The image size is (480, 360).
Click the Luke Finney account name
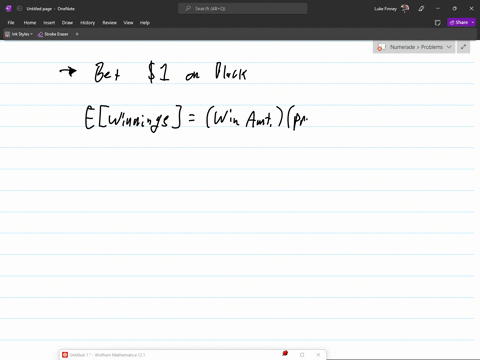click(385, 9)
